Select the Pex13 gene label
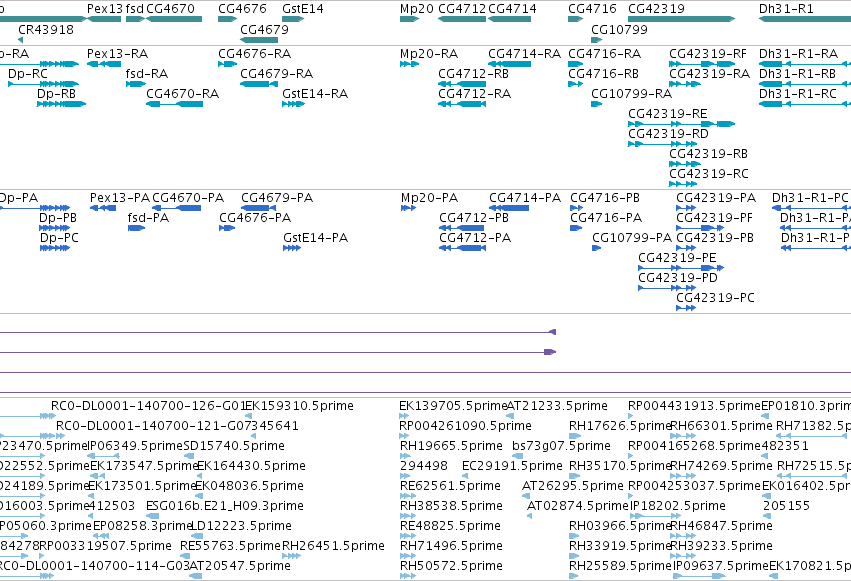The width and height of the screenshot is (851, 581). tap(105, 9)
